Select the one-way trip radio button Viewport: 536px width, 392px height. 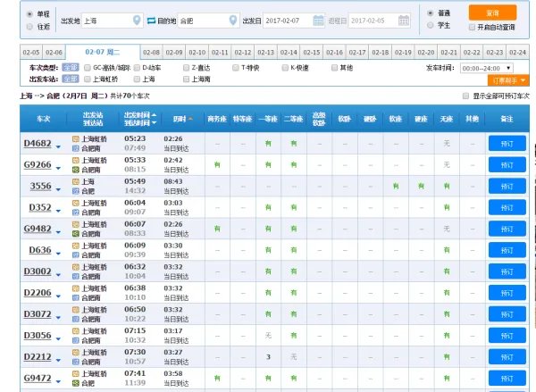(29, 14)
